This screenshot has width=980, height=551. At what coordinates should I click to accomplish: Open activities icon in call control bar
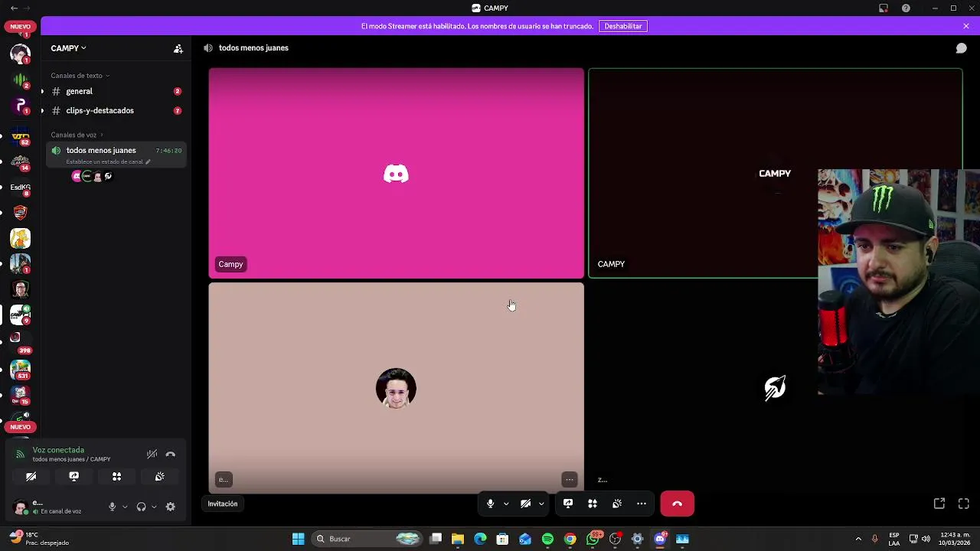click(x=593, y=504)
